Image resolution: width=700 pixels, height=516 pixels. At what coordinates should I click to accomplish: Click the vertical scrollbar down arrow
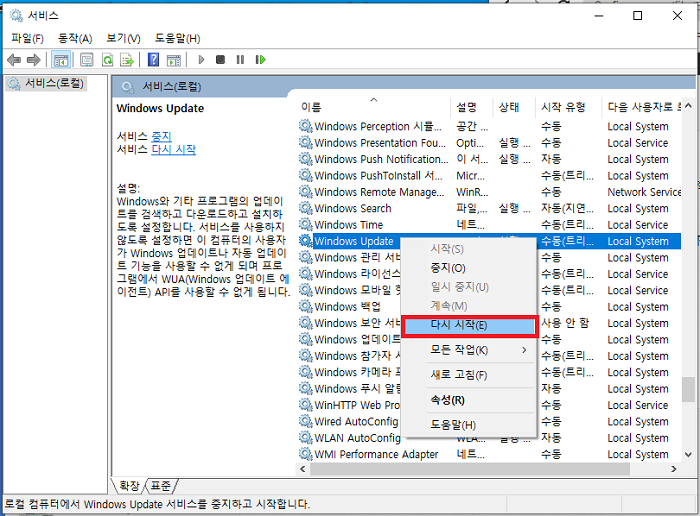688,455
